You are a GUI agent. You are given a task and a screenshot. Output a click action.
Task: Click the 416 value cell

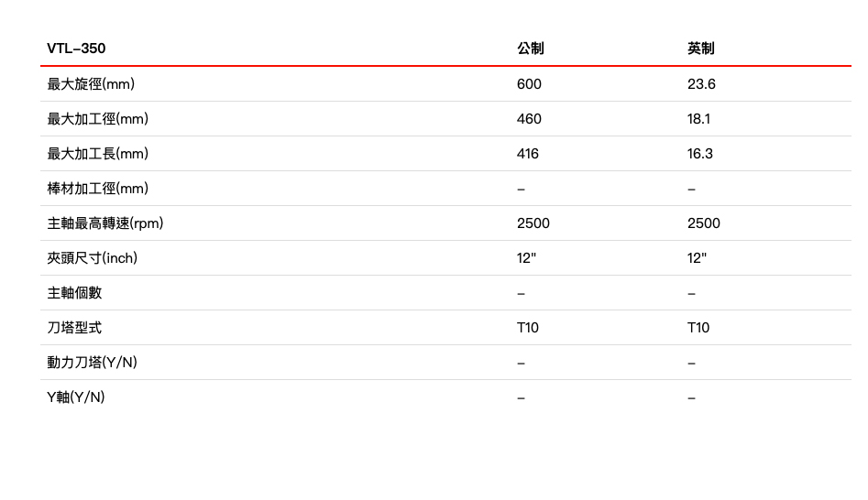[x=528, y=154]
